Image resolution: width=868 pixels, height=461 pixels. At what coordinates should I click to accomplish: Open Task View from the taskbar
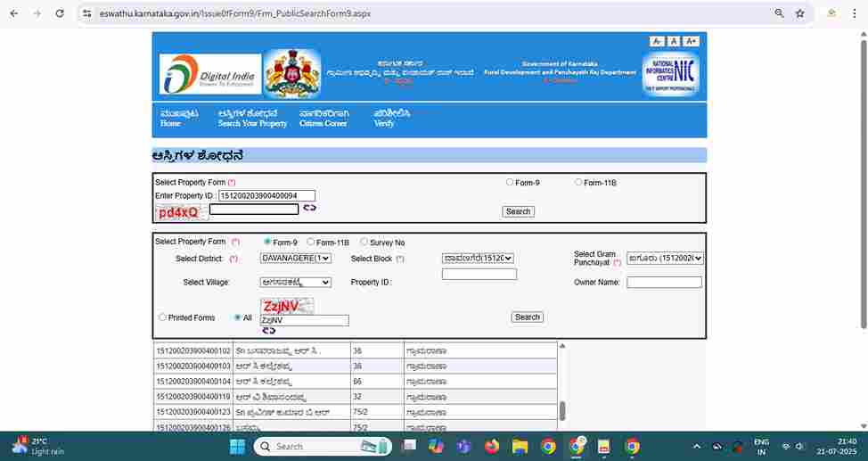tap(410, 447)
